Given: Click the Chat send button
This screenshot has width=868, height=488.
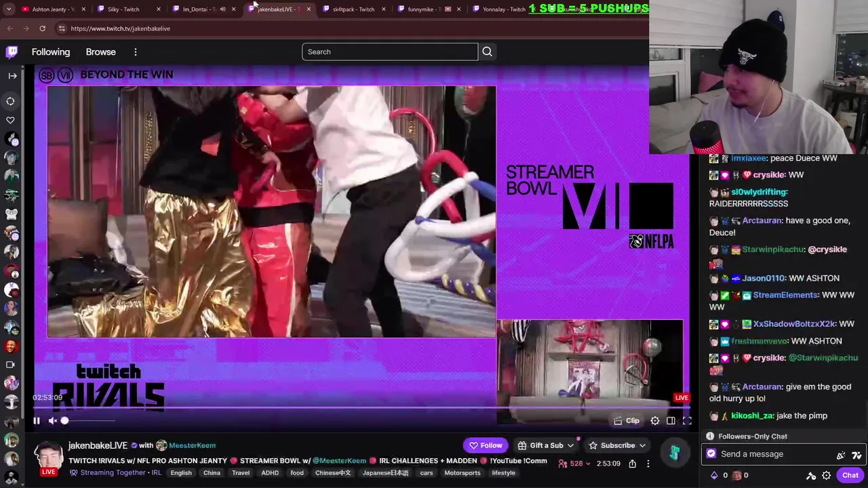Looking at the screenshot, I should click(x=850, y=475).
